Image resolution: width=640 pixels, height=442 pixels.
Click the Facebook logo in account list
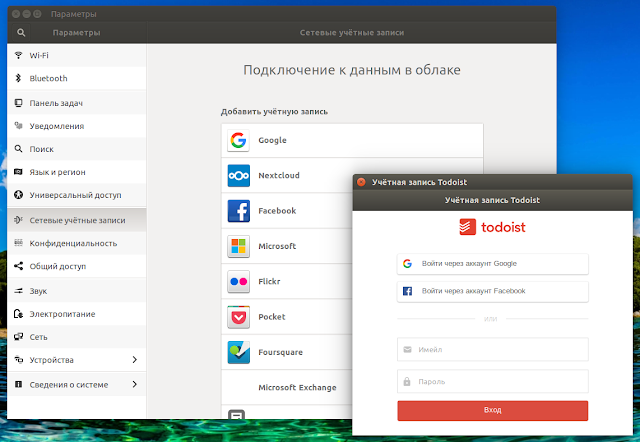tap(238, 211)
